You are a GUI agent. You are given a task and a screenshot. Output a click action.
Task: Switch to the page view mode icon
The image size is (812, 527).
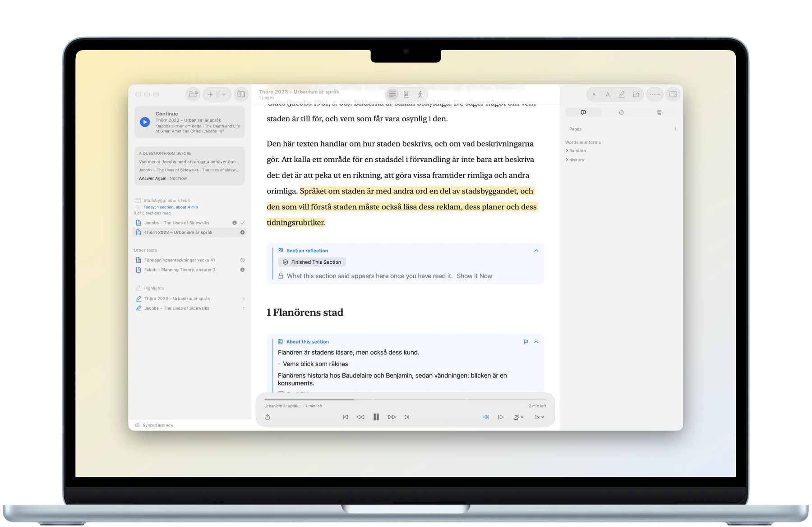point(406,94)
